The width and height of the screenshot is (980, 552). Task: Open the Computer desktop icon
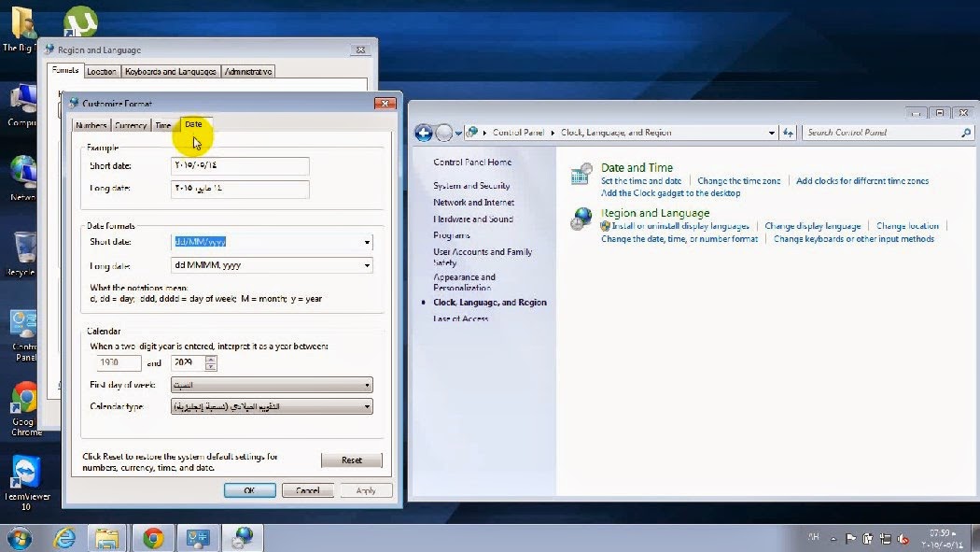point(23,105)
